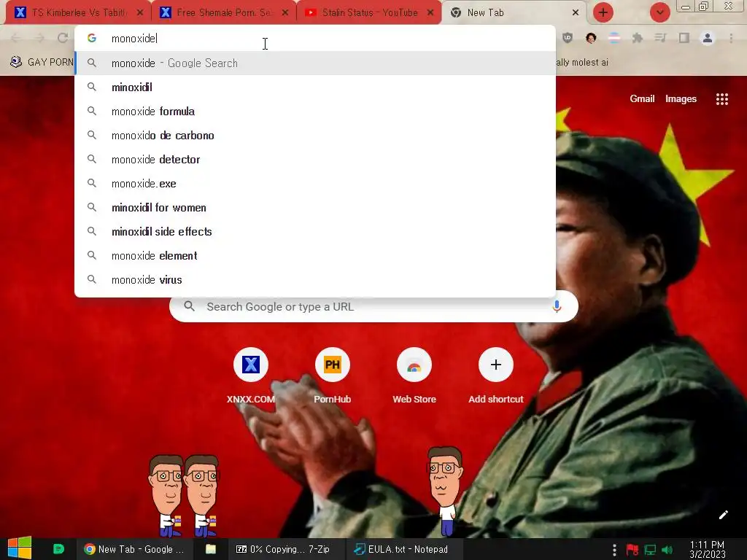Open the extensions puzzle piece icon
Image resolution: width=747 pixels, height=560 pixels.
pos(638,38)
